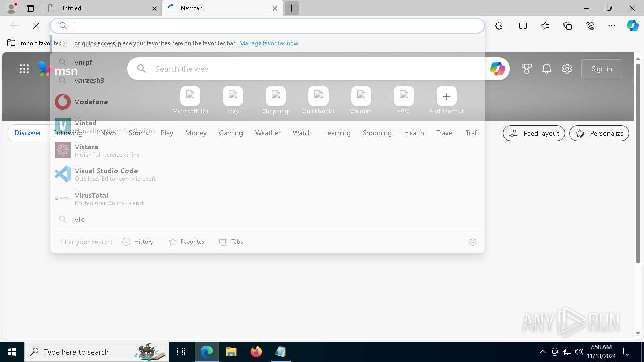The height and width of the screenshot is (362, 644).
Task: Open Settings and more ellipsis menu
Action: pyautogui.click(x=612, y=26)
